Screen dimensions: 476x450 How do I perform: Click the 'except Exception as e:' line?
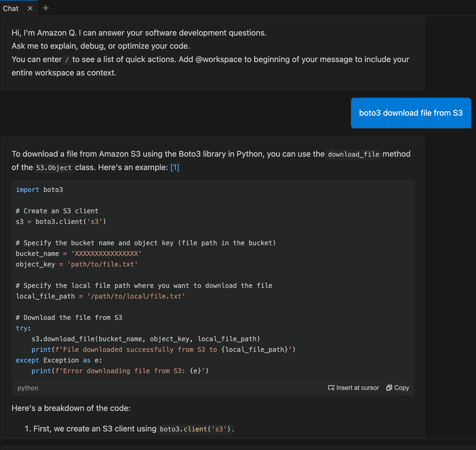[59, 360]
